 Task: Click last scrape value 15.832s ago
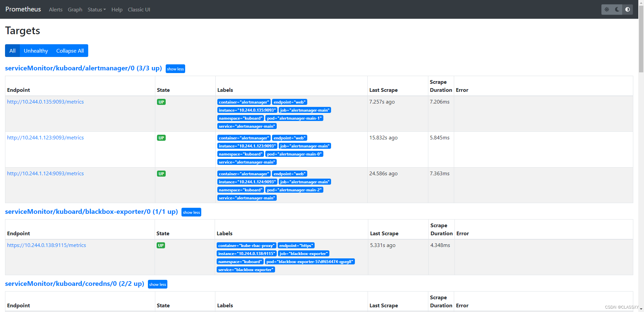point(383,138)
